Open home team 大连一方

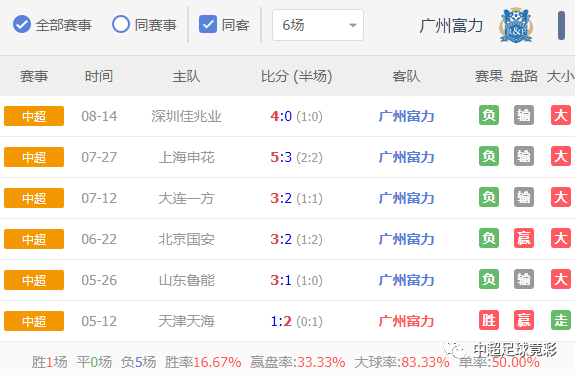186,198
